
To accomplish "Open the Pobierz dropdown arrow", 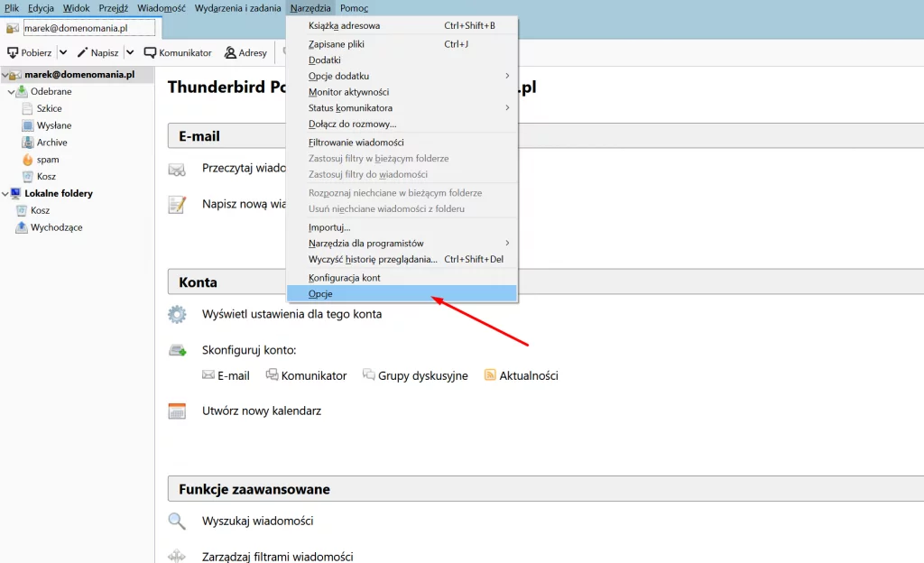I will [x=63, y=52].
